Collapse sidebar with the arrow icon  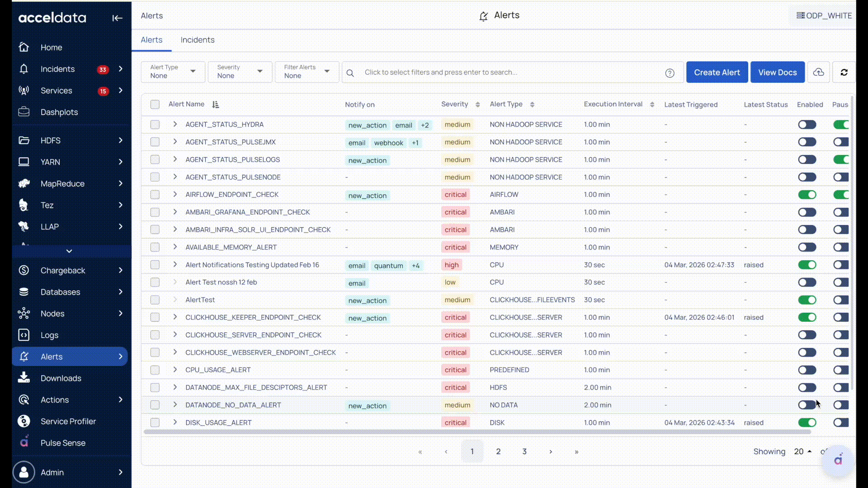point(117,18)
